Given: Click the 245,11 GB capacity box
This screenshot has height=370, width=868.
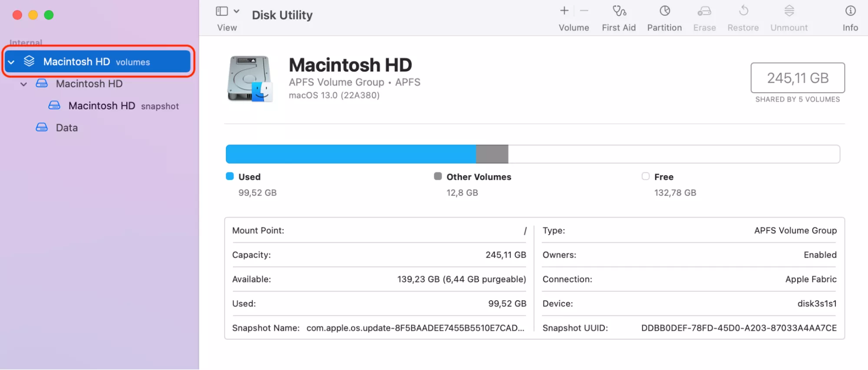Looking at the screenshot, I should [797, 78].
